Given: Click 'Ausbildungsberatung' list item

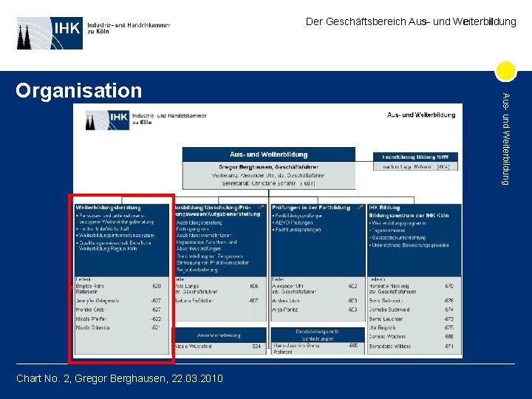Looking at the screenshot, I should 199,222.
